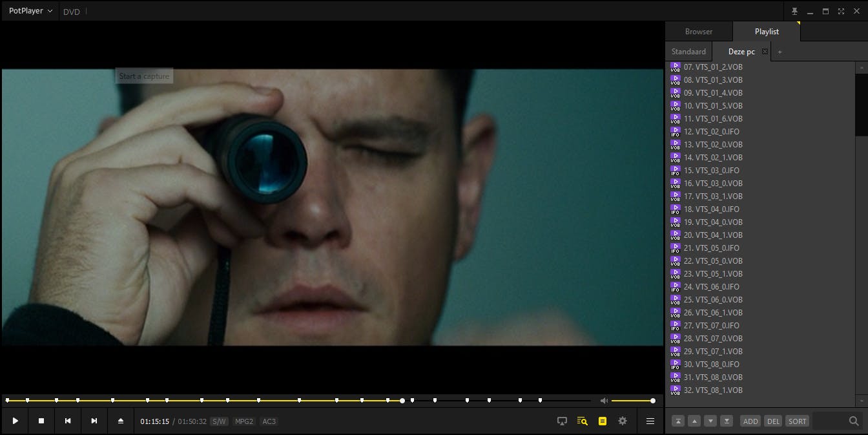Open the cast to screen icon
This screenshot has width=868, height=435.
[x=562, y=421]
